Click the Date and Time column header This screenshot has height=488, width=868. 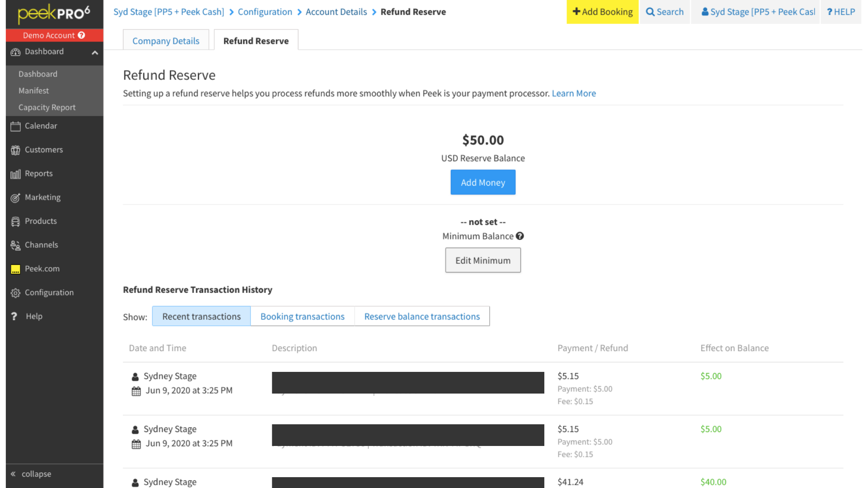point(157,348)
